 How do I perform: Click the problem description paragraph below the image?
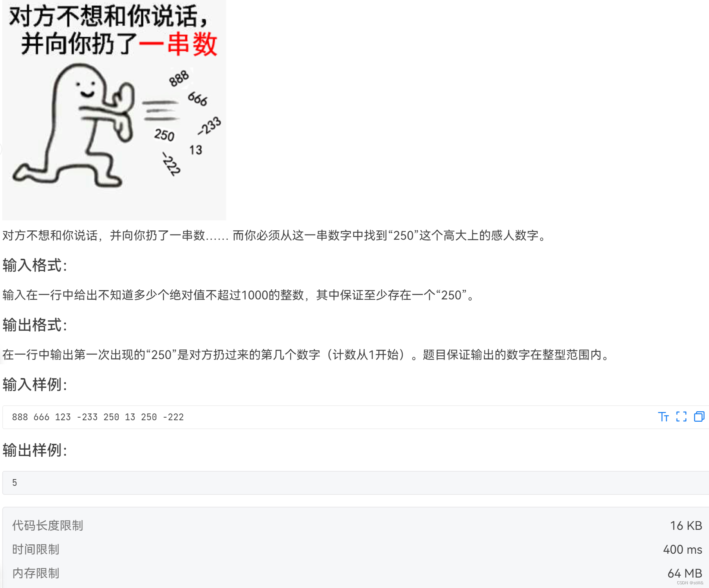click(x=275, y=236)
